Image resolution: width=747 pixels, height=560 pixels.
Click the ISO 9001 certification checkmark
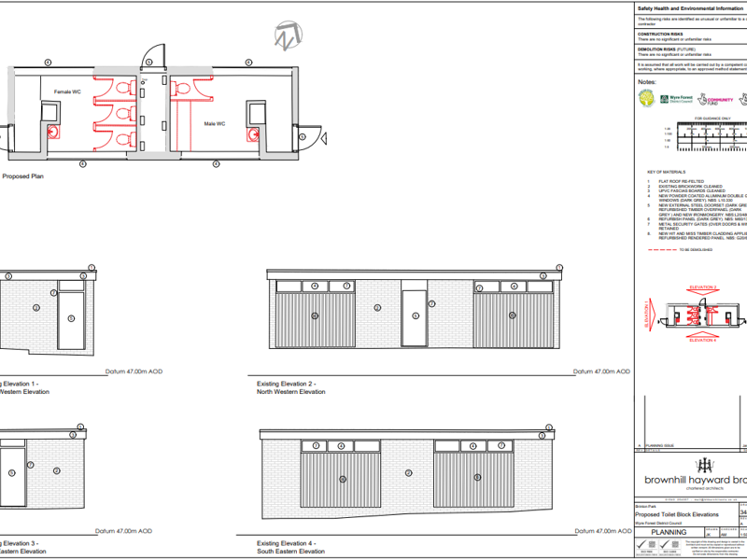coord(641,545)
